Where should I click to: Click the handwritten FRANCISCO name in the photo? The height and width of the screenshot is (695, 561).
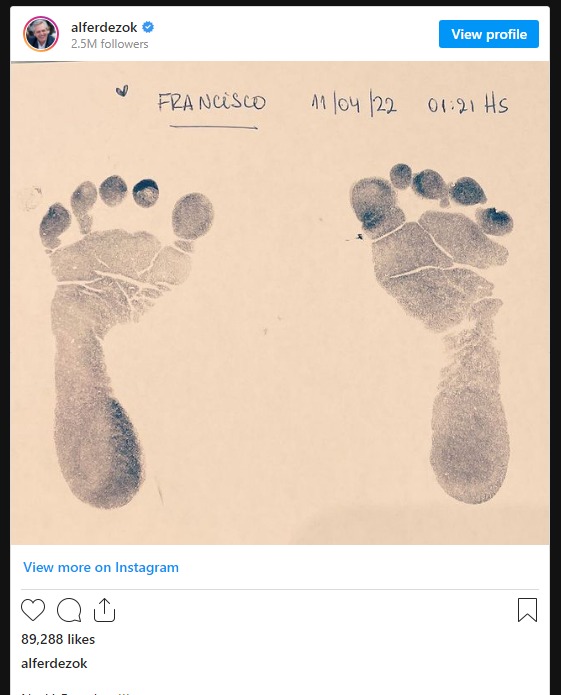coord(212,103)
